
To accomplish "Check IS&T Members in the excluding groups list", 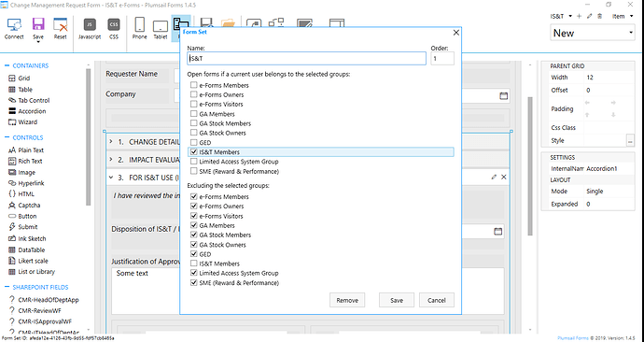I will [194, 264].
